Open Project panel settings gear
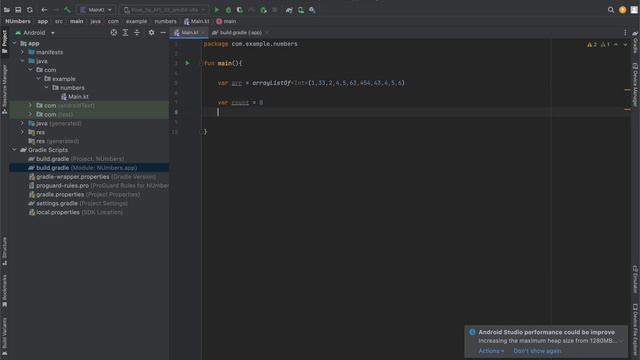 tap(151, 33)
